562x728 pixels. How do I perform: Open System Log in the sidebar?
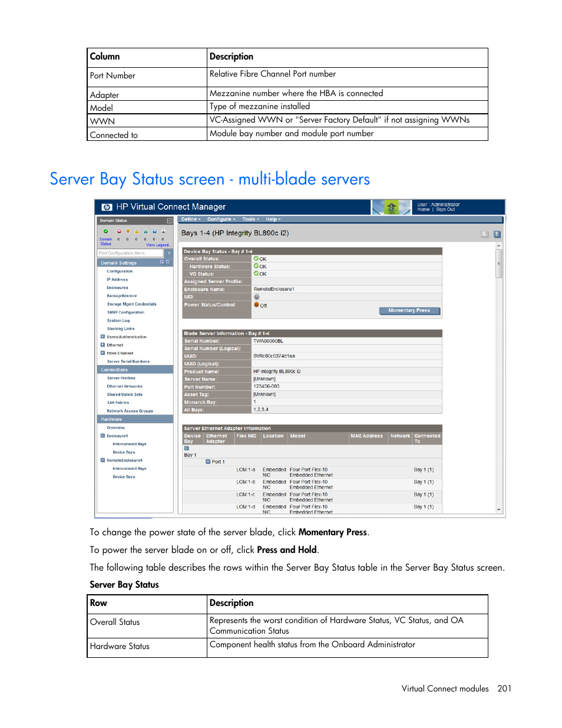coord(118,321)
